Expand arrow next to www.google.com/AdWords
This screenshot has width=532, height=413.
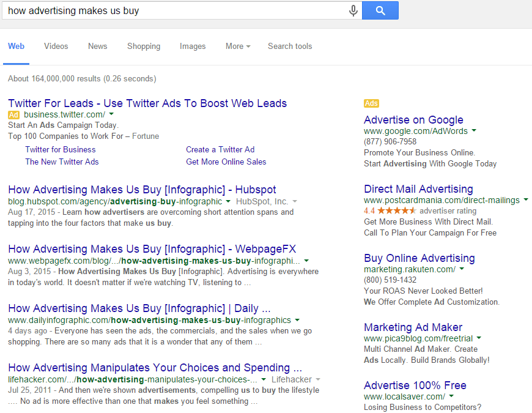coord(474,130)
